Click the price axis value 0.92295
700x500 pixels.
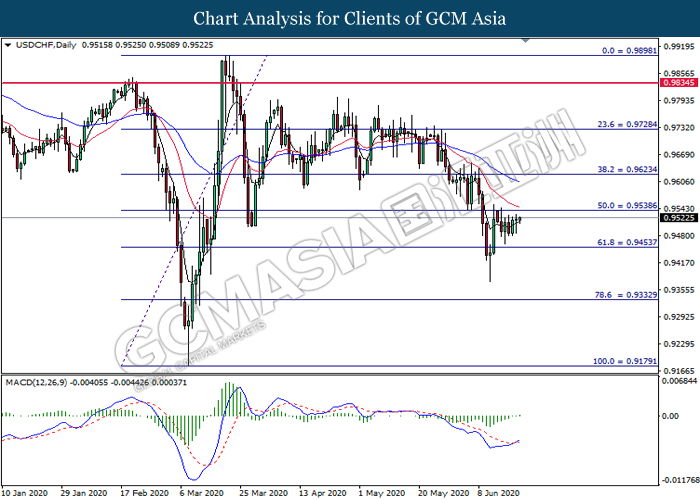pos(679,344)
